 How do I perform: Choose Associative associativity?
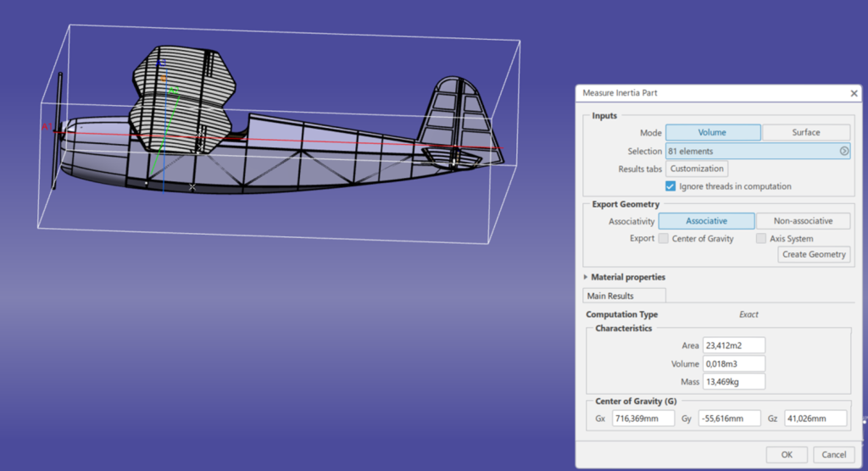pos(706,221)
